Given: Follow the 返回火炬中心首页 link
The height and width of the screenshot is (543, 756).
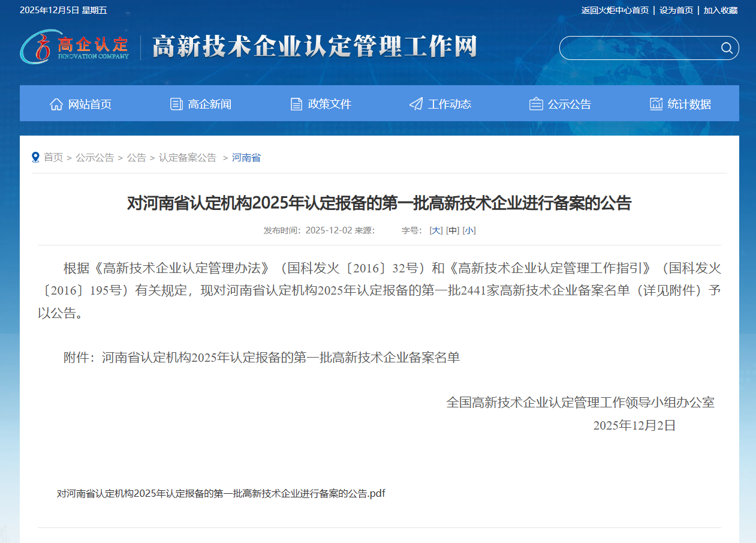Looking at the screenshot, I should tap(614, 10).
